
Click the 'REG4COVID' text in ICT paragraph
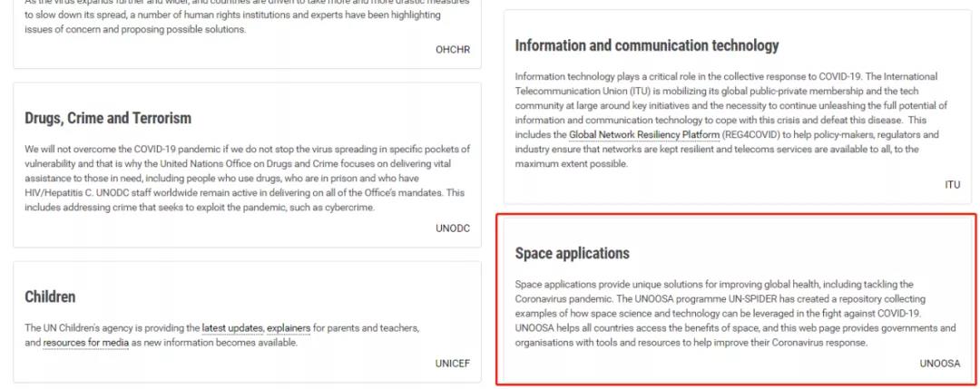click(750, 135)
